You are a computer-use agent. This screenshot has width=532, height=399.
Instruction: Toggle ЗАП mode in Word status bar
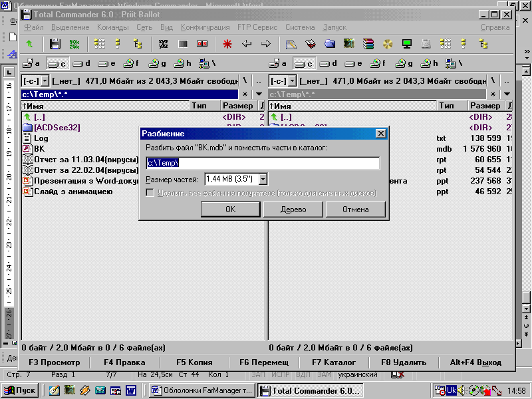coord(259,374)
